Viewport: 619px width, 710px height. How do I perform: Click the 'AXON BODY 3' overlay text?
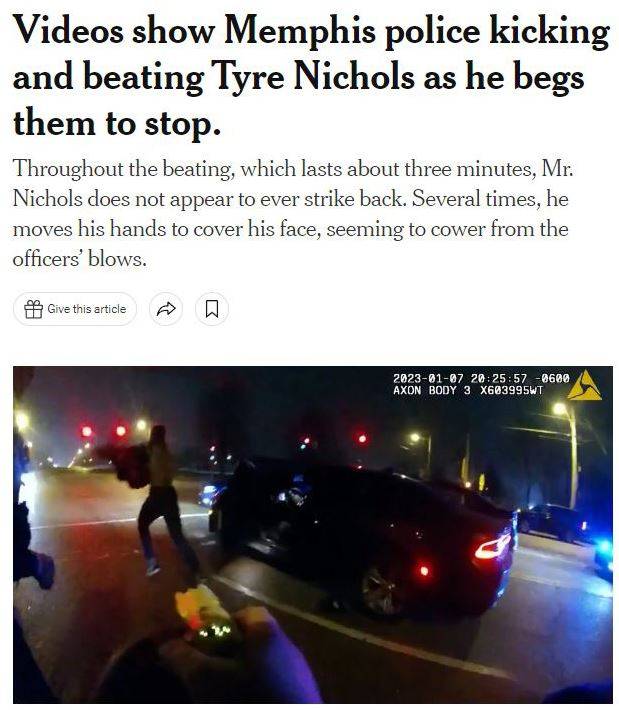coord(432,390)
